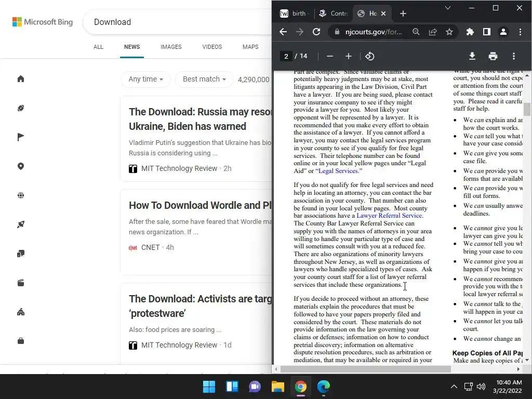Click the Microsoft Bing logo

point(43,22)
